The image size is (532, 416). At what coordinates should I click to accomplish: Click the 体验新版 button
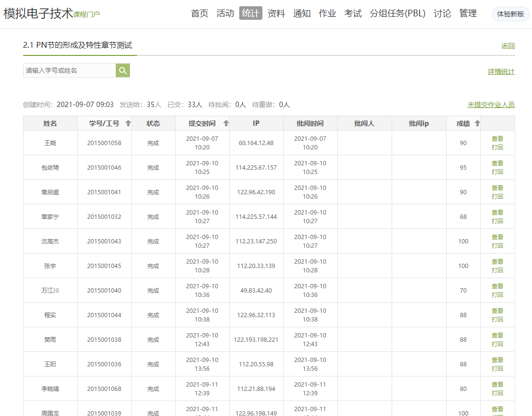click(510, 14)
